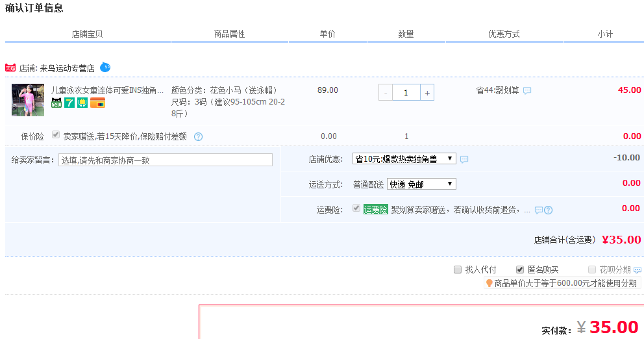
Task: Click the 尺码：3码 size text
Action: (228, 108)
